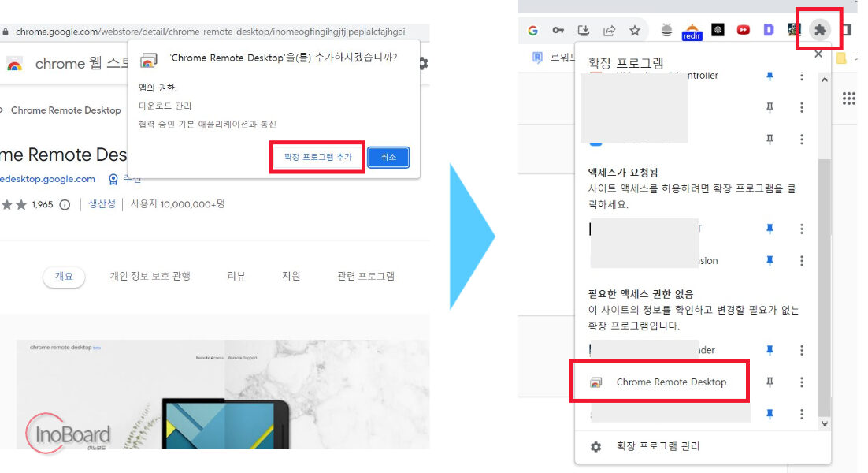Click Chrome Remote Desktop icon in extensions list
The height and width of the screenshot is (473, 868).
[x=595, y=382]
